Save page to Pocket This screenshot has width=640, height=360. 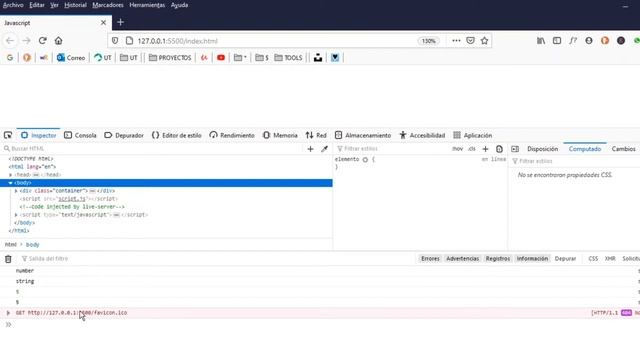470,41
